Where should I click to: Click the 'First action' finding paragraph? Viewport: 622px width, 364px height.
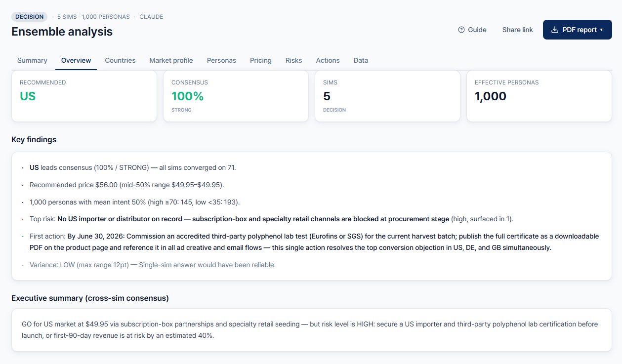[x=314, y=242]
